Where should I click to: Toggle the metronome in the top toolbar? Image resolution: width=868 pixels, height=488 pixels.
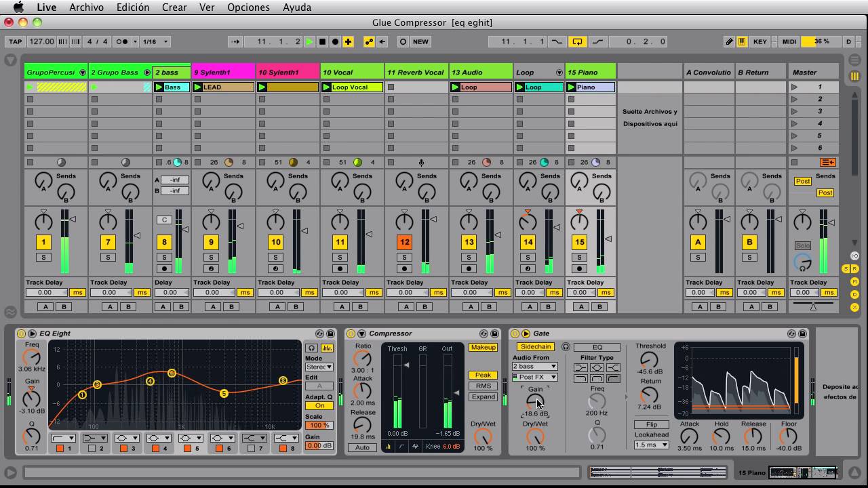point(123,41)
